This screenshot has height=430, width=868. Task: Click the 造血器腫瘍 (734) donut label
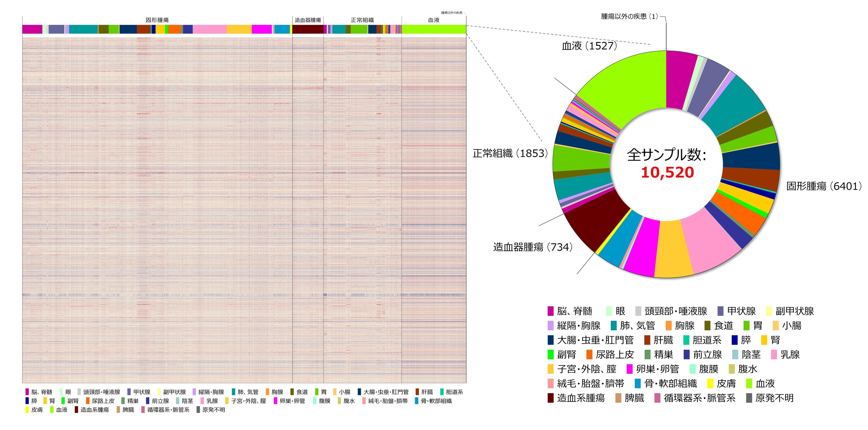533,247
